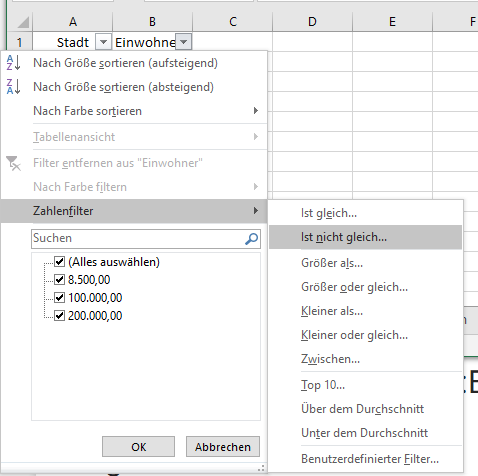The height and width of the screenshot is (476, 478).
Task: Uncheck the 8.500,00 checkbox
Action: (x=59, y=279)
